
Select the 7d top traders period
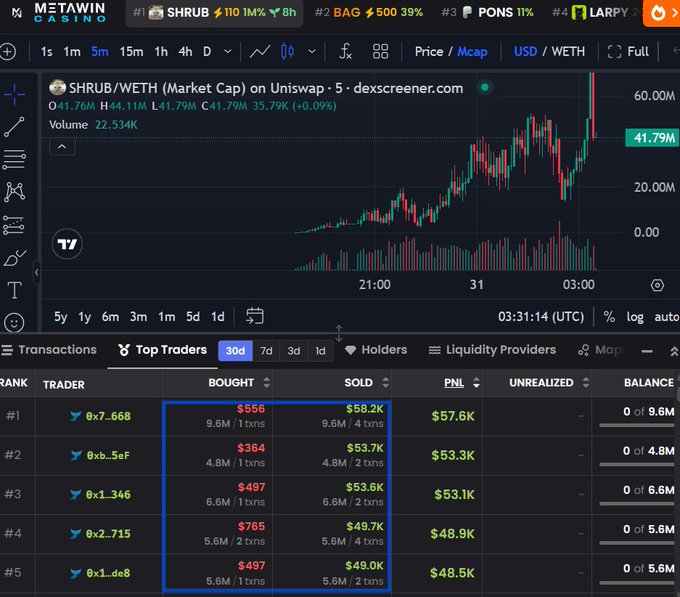pos(266,351)
